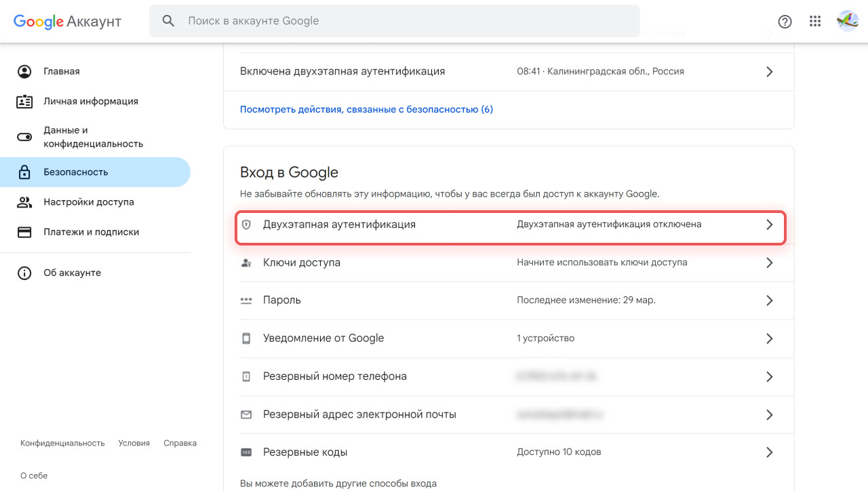
Task: Click the Данные и конфиденциальность toggle icon
Action: point(24,137)
